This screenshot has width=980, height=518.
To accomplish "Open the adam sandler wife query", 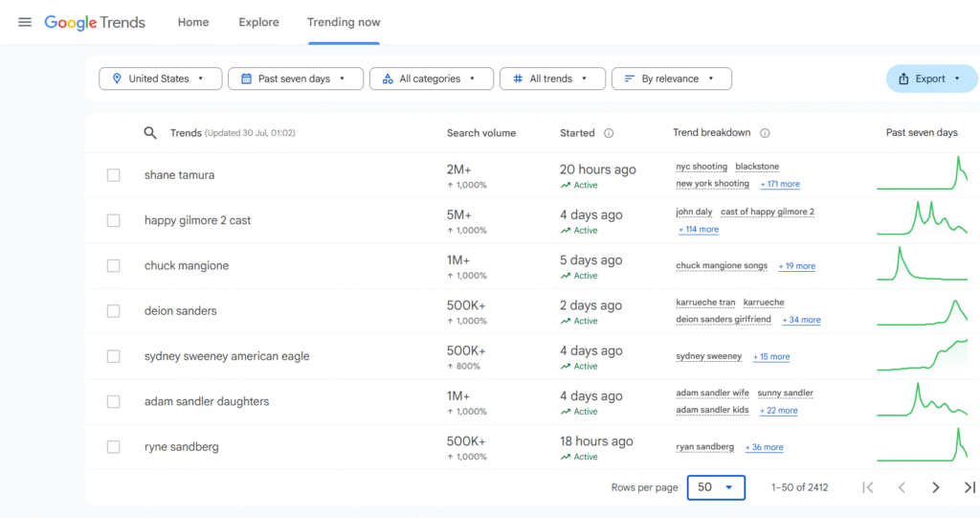I will pos(712,393).
